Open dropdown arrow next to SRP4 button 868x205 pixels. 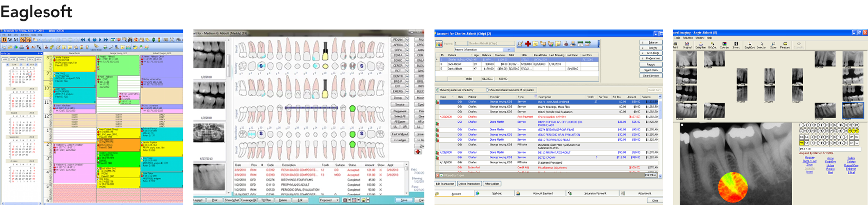[x=407, y=50]
